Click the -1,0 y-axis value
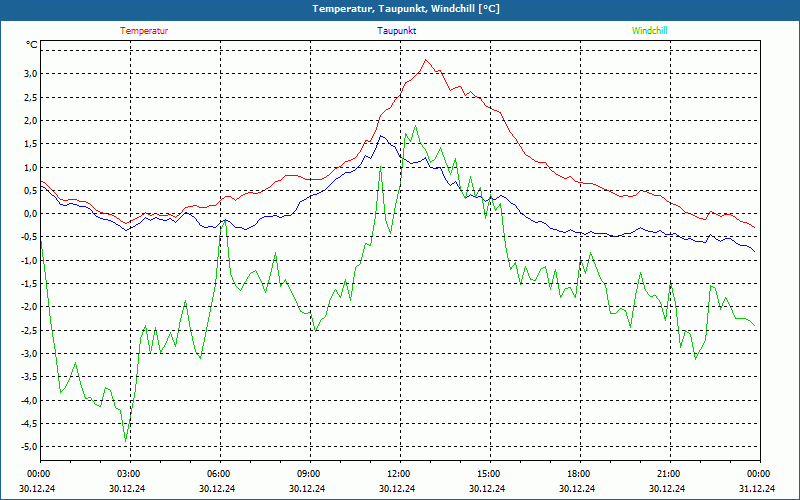 (x=30, y=260)
